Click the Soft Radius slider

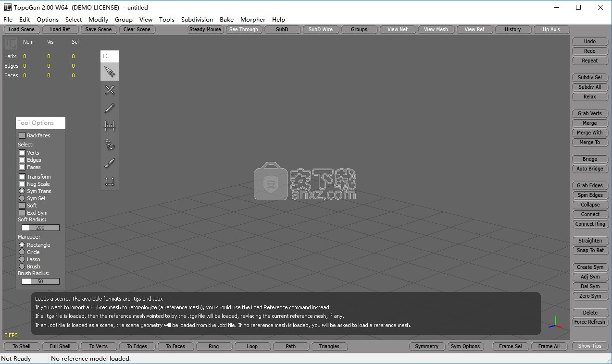(x=40, y=228)
